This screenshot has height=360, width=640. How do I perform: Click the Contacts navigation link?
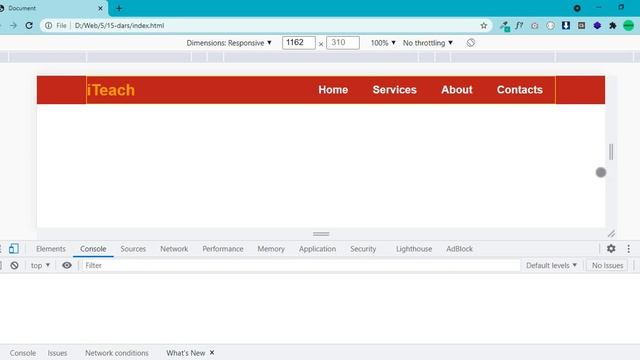click(x=520, y=90)
